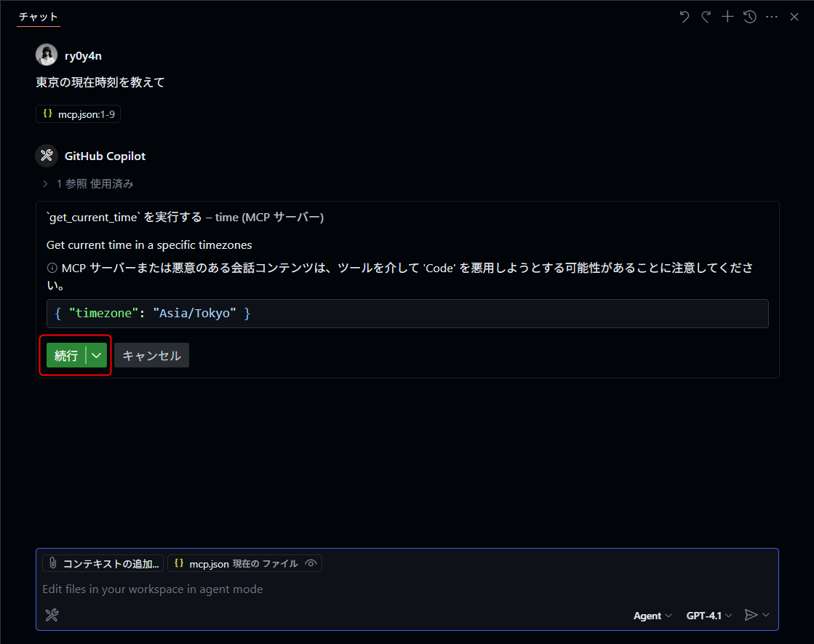Click the GitHub Copilot name label

point(105,156)
